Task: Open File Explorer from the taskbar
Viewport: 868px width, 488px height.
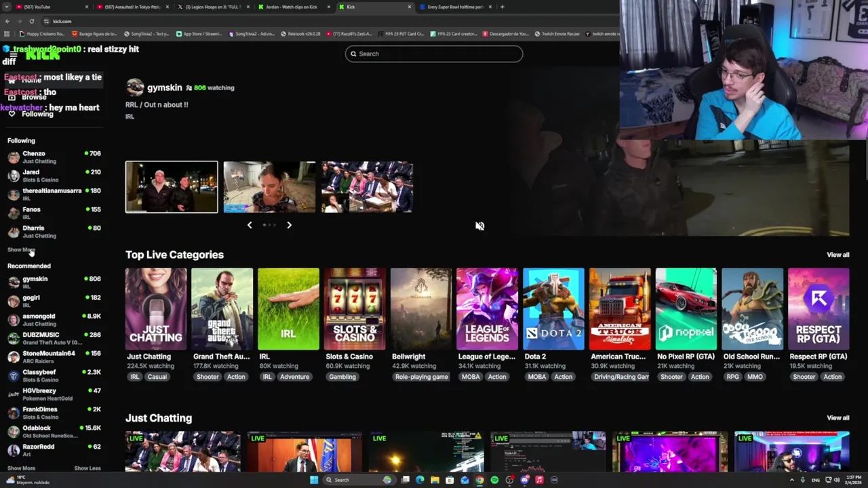Action: 435,480
